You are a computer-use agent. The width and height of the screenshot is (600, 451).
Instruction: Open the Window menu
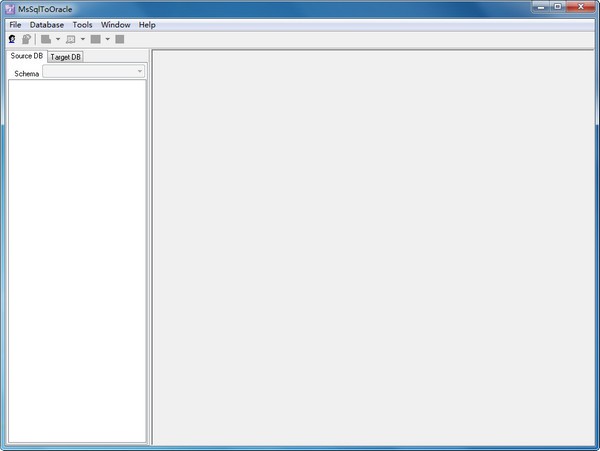pyautogui.click(x=115, y=24)
